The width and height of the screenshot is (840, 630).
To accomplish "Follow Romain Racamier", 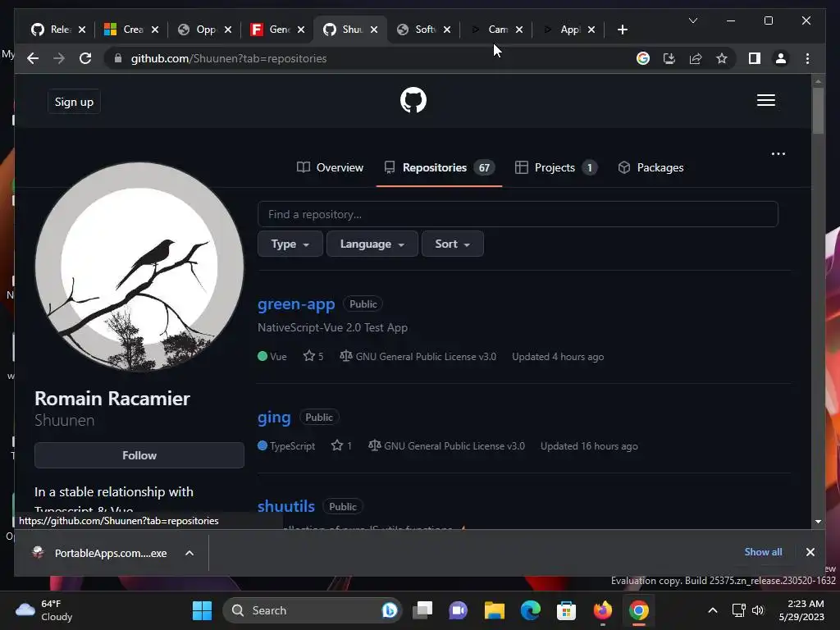I will click(x=139, y=455).
